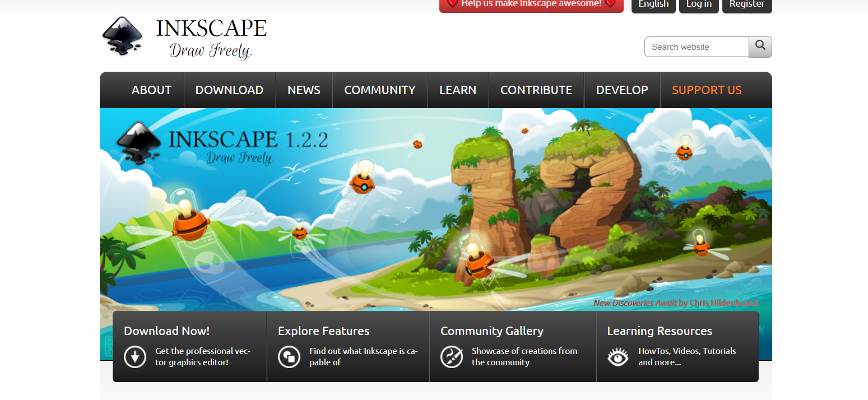Open the LEARN menu
Screen dimensions: 868x400
coord(458,90)
